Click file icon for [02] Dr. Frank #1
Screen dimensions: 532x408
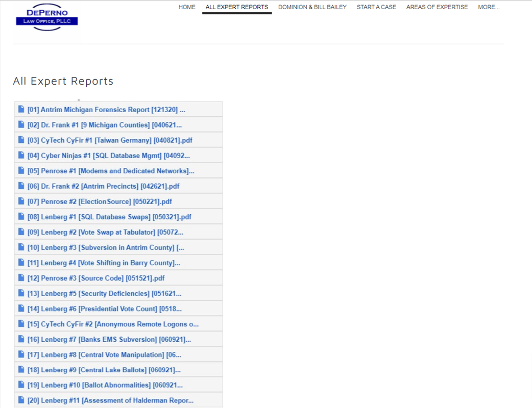[x=21, y=124]
